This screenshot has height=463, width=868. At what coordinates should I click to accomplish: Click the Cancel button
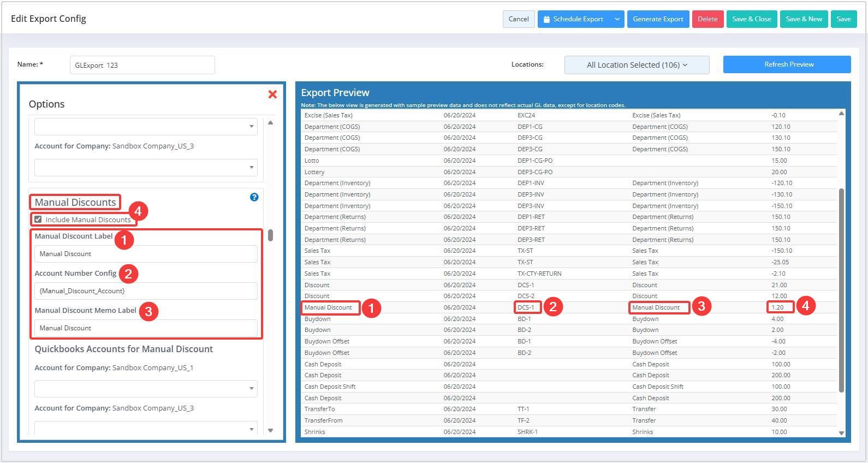[x=518, y=19]
